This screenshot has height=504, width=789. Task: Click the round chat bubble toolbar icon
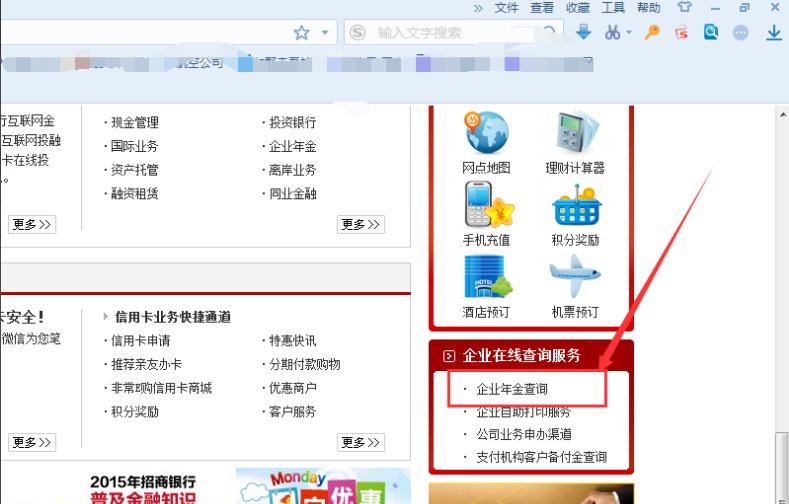tap(740, 33)
